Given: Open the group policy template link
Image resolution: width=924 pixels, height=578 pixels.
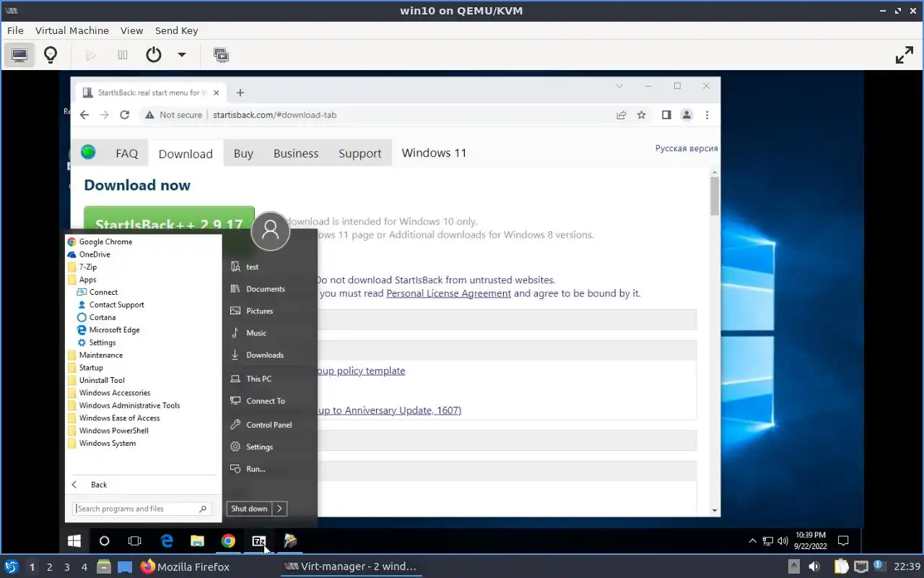Looking at the screenshot, I should [361, 371].
